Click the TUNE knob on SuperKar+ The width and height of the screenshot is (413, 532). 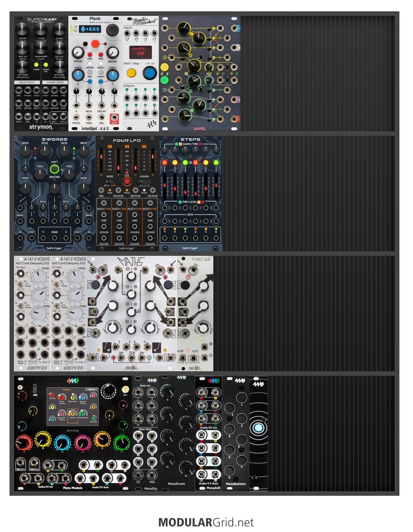point(41,30)
